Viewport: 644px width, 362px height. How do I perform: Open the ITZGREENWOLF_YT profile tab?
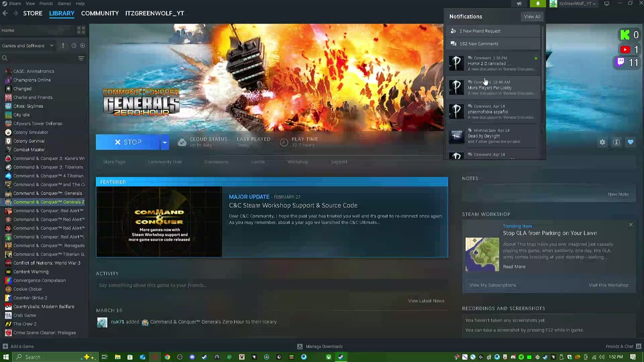pyautogui.click(x=154, y=13)
